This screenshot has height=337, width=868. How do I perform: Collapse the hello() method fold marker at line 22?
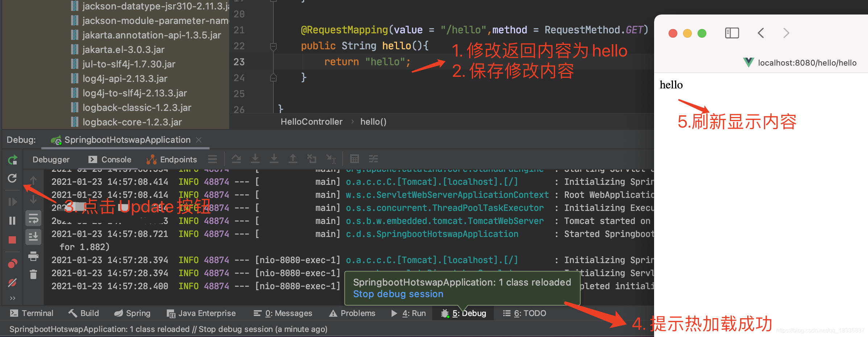(273, 46)
